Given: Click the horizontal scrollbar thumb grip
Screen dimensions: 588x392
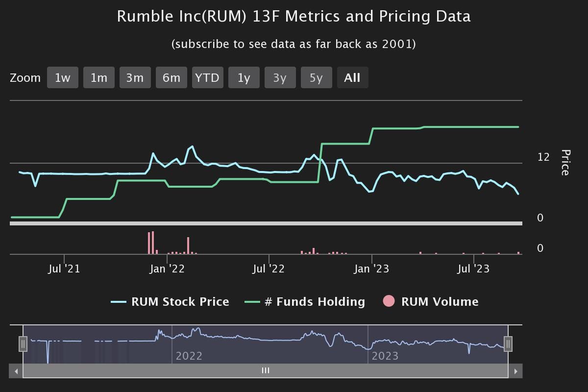Looking at the screenshot, I should [266, 371].
